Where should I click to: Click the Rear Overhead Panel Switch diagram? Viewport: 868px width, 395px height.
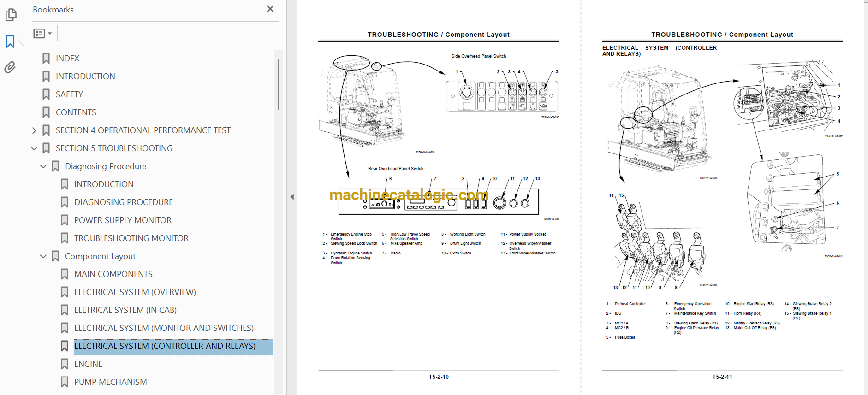coord(439,201)
